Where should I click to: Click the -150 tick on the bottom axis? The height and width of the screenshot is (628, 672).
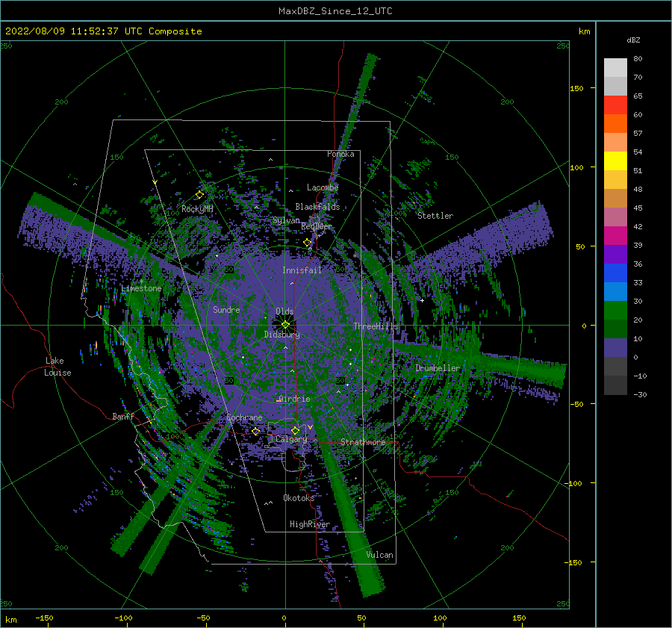pyautogui.click(x=44, y=618)
